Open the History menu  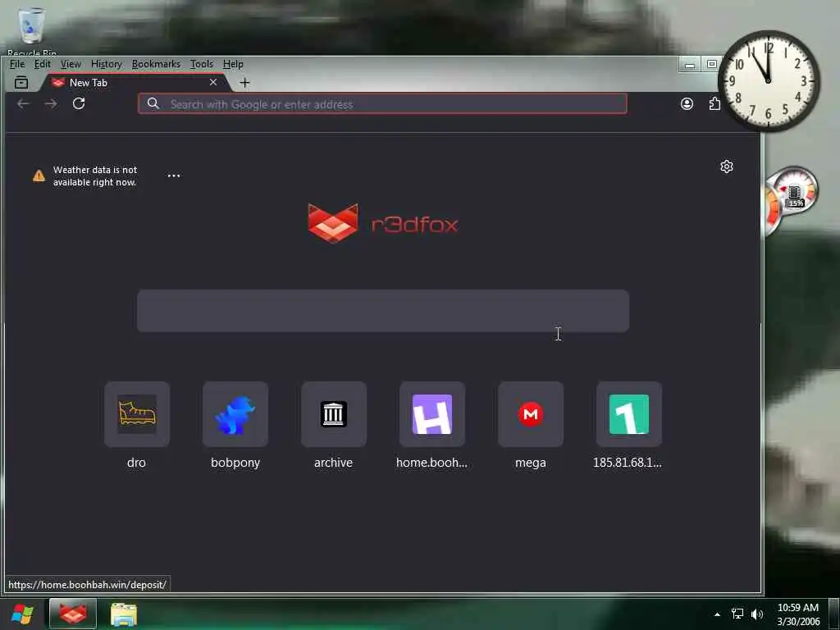(106, 64)
